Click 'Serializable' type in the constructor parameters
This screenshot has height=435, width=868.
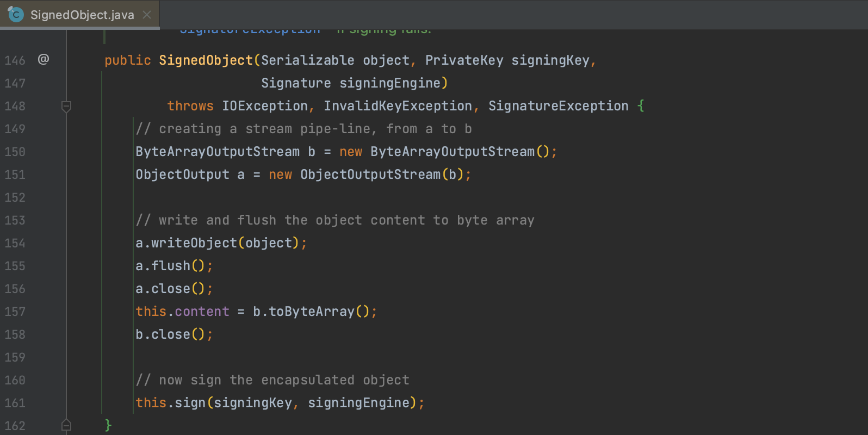(308, 60)
